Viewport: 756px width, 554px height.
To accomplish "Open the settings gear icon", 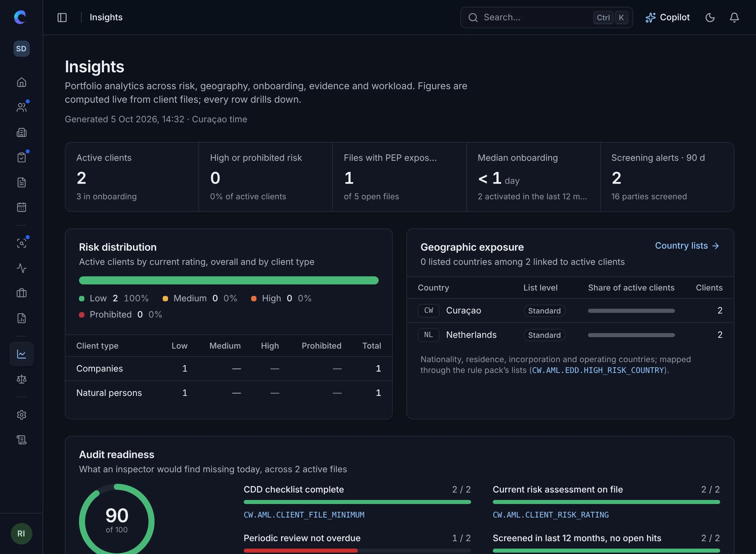I will 22,415.
